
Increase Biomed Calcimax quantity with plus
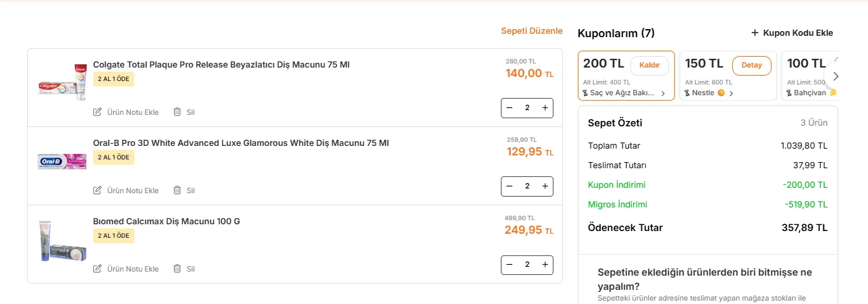point(545,265)
